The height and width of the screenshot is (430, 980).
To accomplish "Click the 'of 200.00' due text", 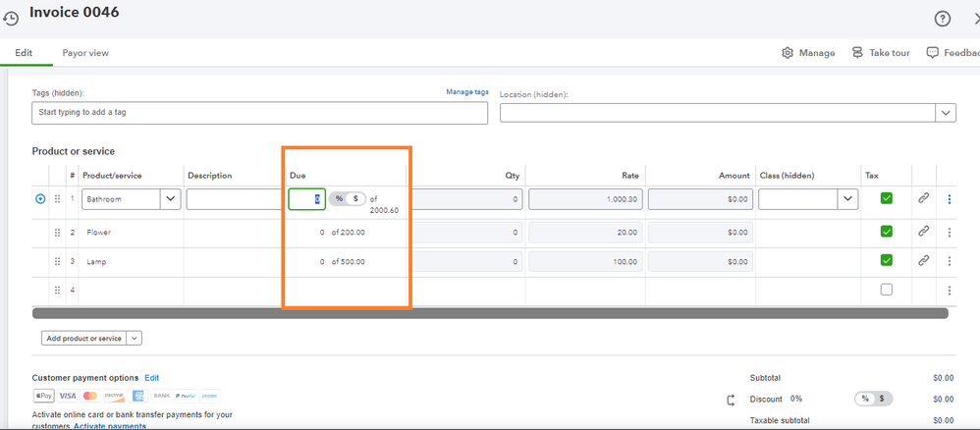I will tap(349, 233).
